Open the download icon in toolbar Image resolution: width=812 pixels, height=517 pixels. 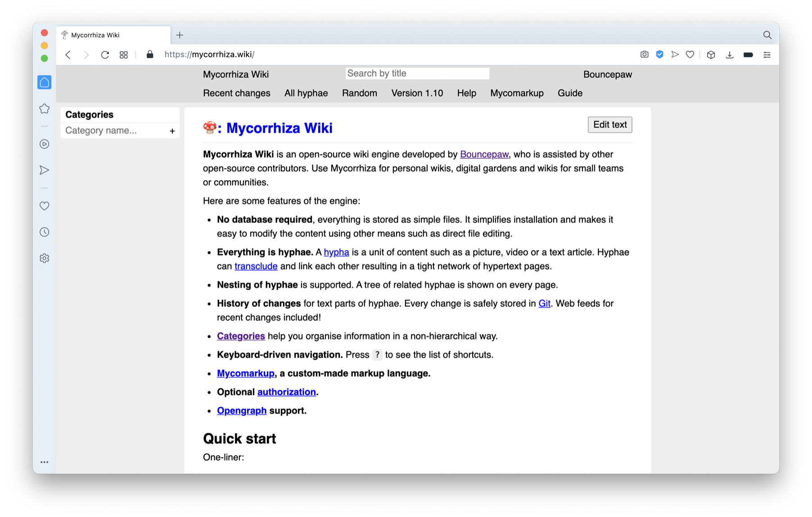click(x=729, y=54)
